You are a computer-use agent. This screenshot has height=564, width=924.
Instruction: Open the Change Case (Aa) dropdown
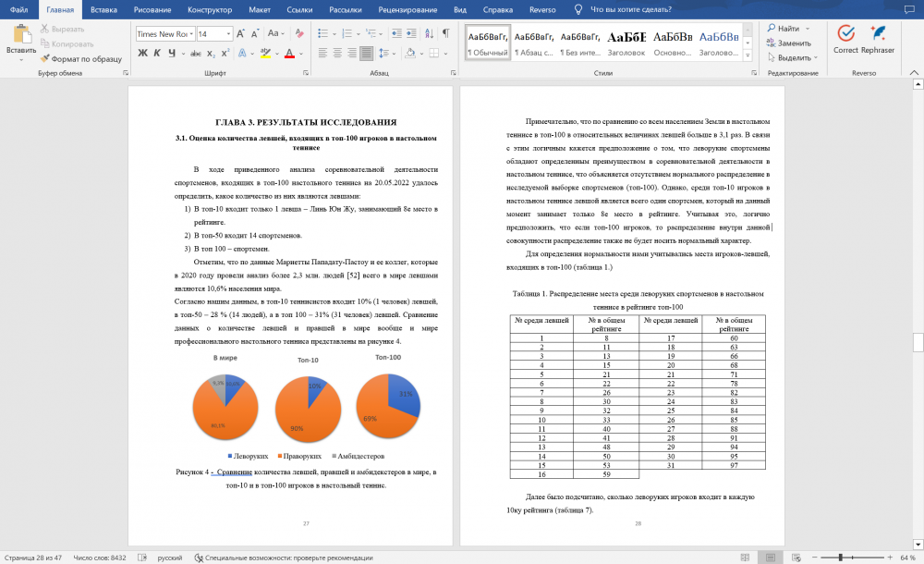pyautogui.click(x=275, y=33)
